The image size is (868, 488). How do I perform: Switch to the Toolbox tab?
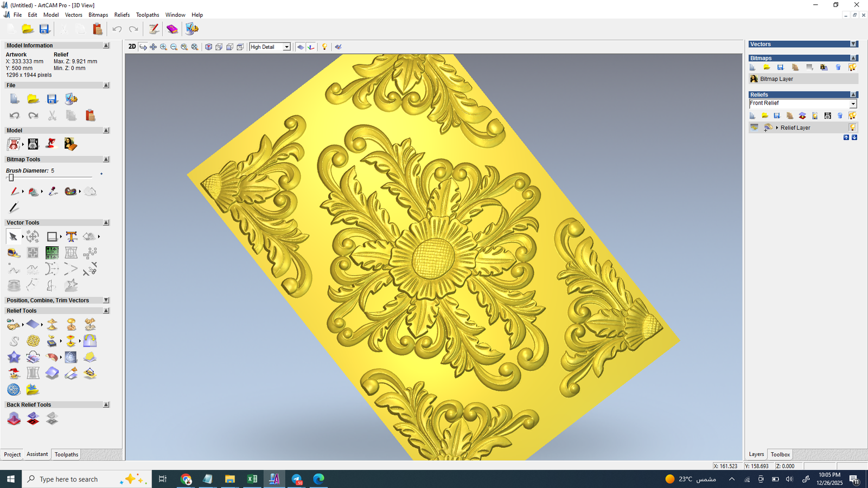tap(780, 454)
